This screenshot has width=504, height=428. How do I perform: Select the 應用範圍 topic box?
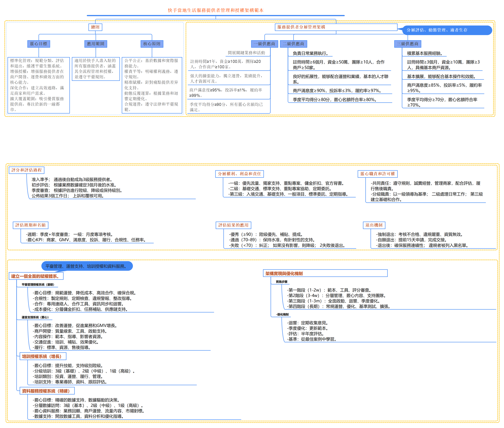click(96, 44)
